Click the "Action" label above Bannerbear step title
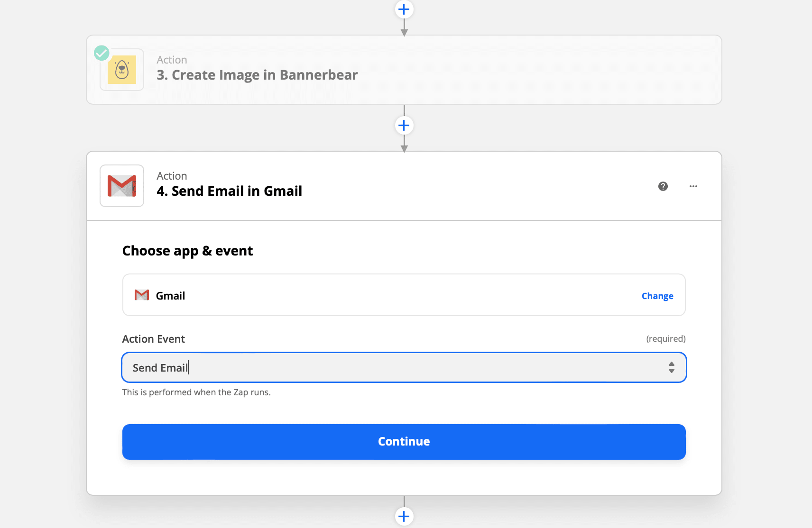Screen dimensions: 812x528 tap(172, 60)
